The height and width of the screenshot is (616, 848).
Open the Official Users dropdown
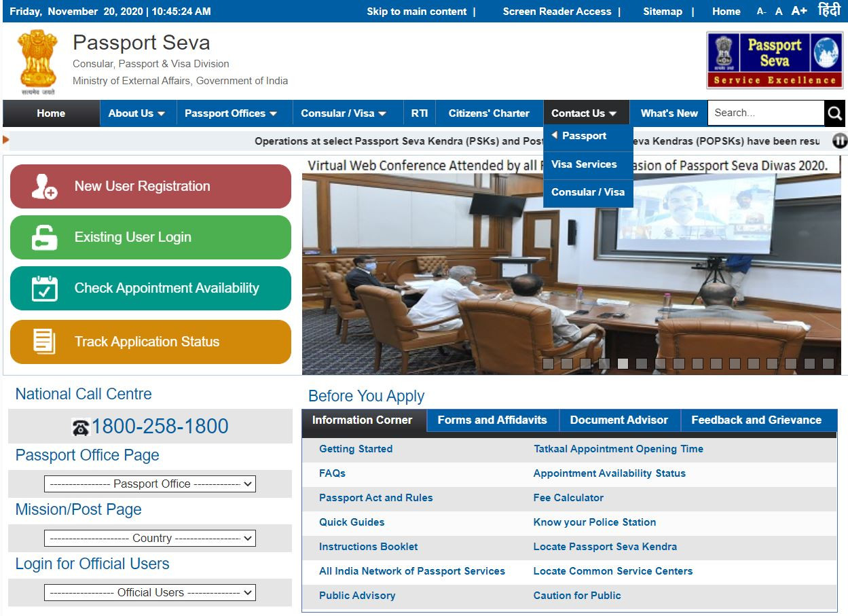coord(150,593)
